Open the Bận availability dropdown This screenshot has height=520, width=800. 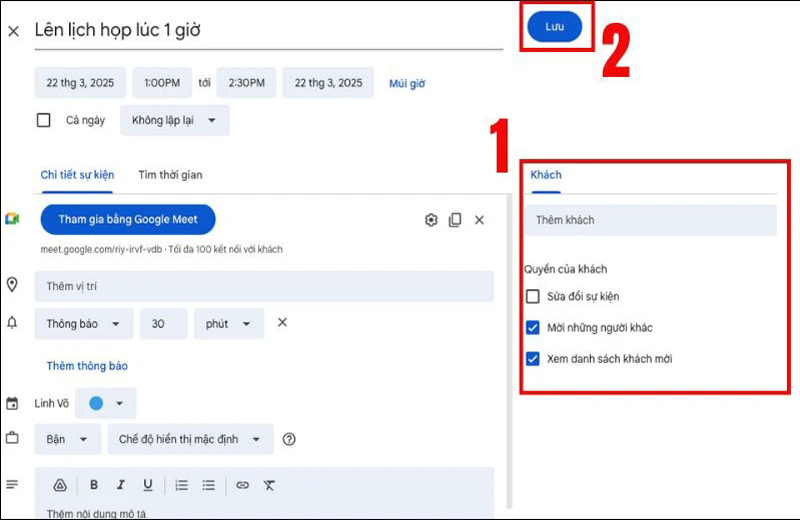[67, 439]
